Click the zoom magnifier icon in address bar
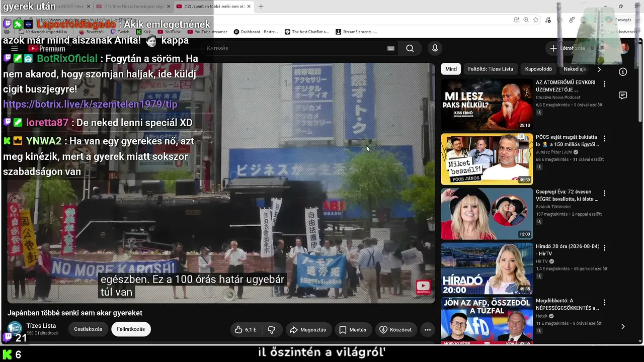 click(x=526, y=20)
